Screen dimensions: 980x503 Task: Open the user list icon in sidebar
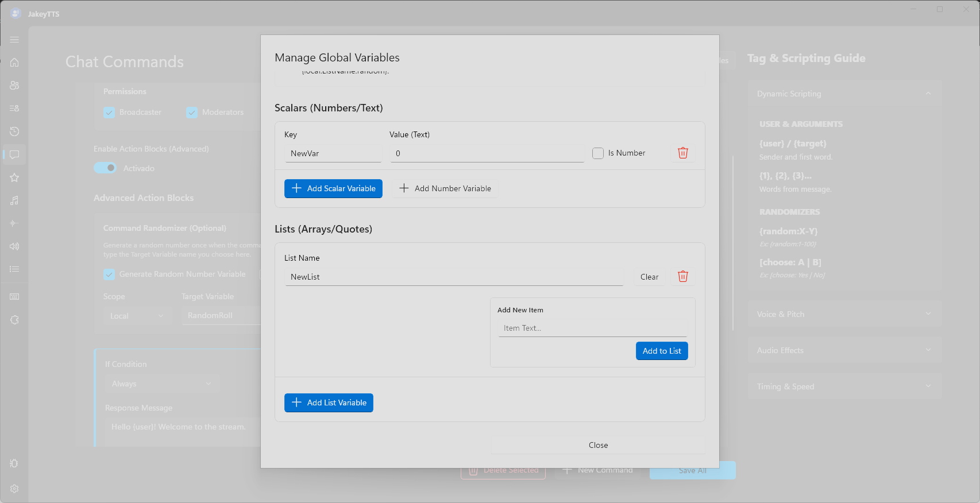click(x=14, y=108)
